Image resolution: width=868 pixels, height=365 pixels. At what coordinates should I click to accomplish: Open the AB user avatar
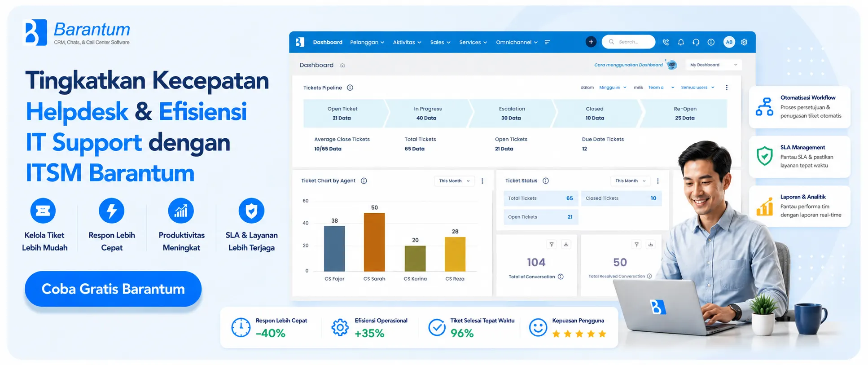(729, 42)
